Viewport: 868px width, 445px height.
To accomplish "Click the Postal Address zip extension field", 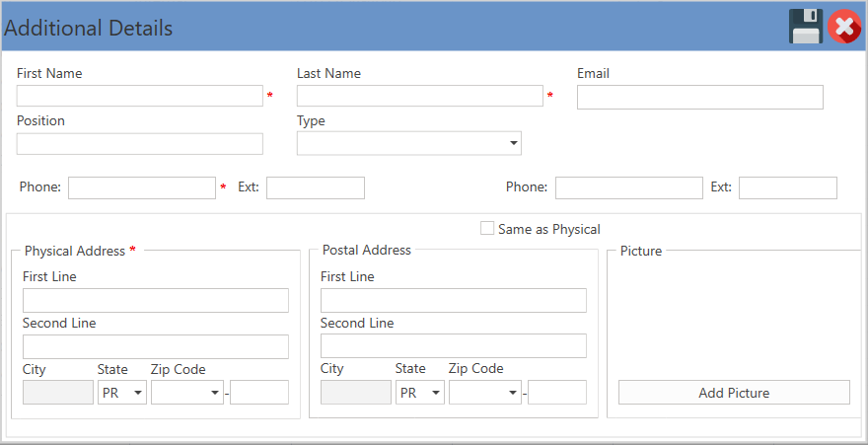I will [557, 393].
